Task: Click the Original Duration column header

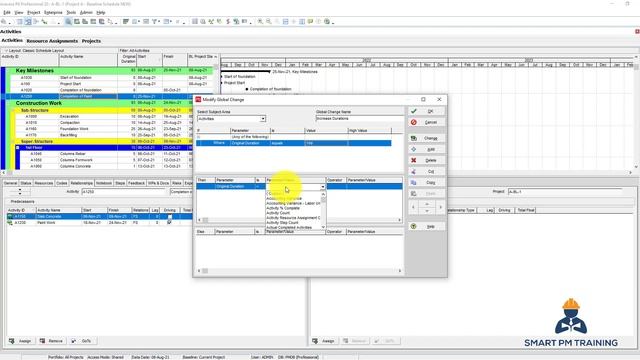Action: coord(128,59)
